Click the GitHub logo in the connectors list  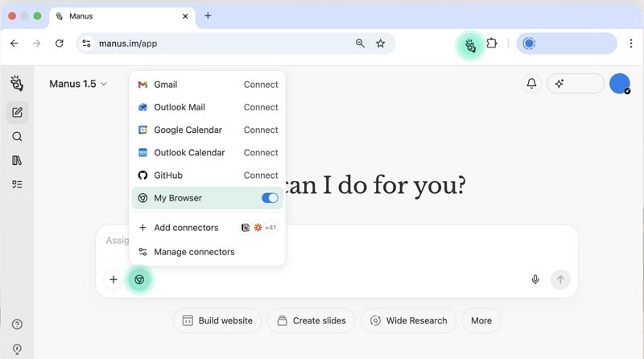142,175
